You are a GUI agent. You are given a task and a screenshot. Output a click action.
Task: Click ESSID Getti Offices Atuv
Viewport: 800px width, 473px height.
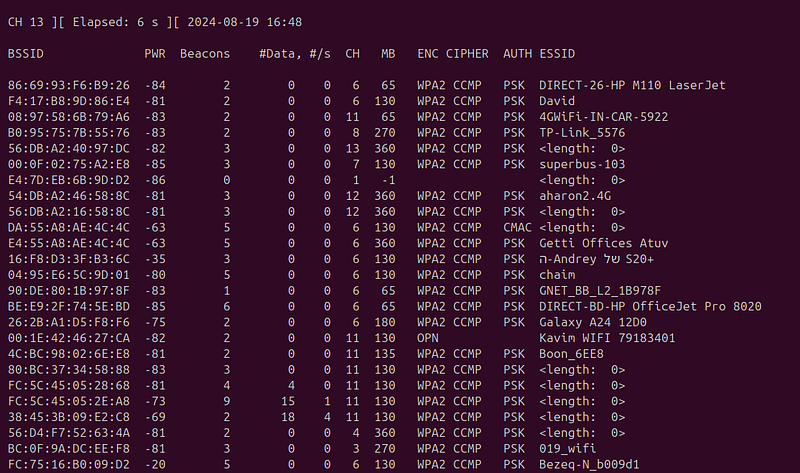click(x=604, y=244)
